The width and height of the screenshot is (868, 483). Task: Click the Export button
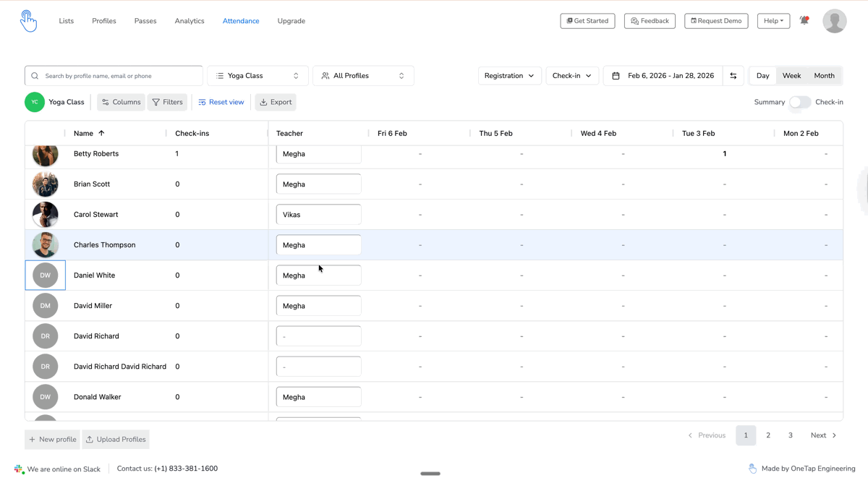(276, 102)
